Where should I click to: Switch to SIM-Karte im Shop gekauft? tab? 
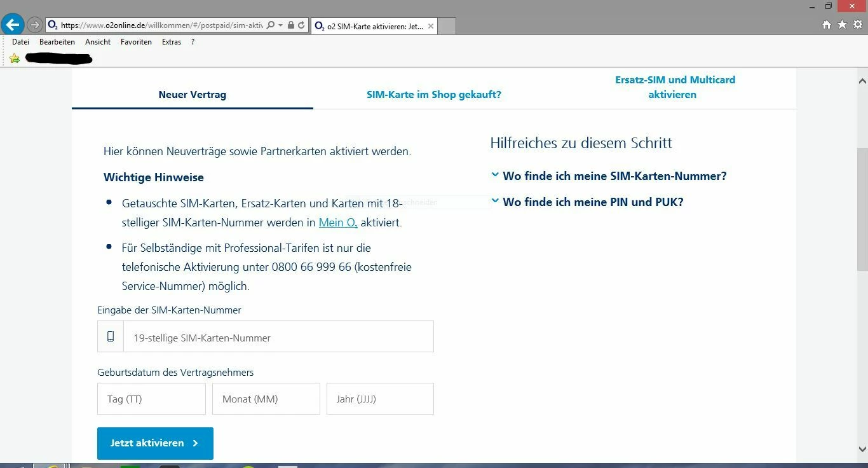[x=434, y=95]
